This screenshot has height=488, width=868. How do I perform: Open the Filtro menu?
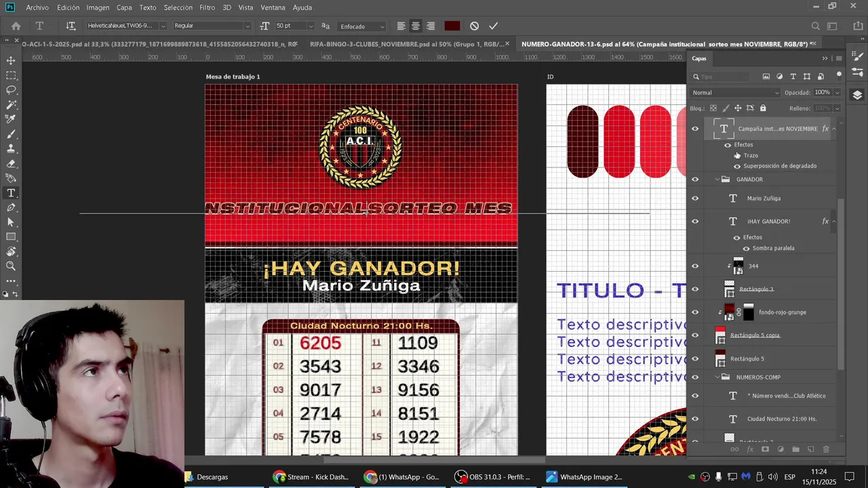[208, 7]
